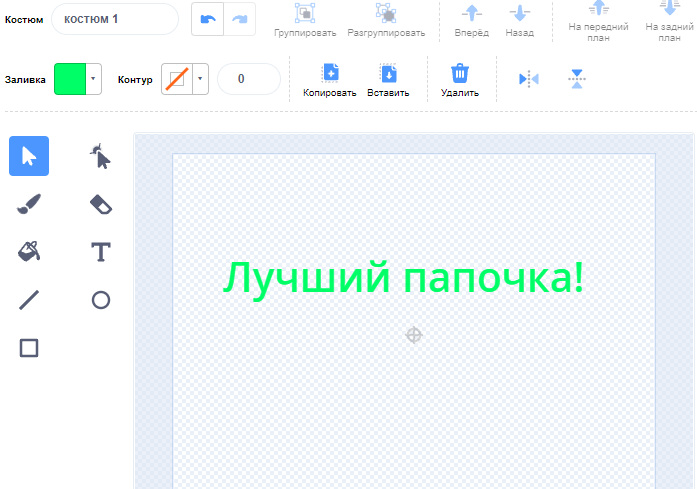Select the arrow Select tool
The width and height of the screenshot is (697, 489).
tap(29, 156)
